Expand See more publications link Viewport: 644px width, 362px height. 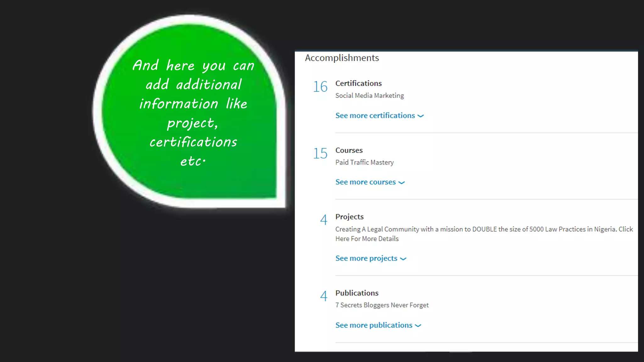click(x=378, y=325)
